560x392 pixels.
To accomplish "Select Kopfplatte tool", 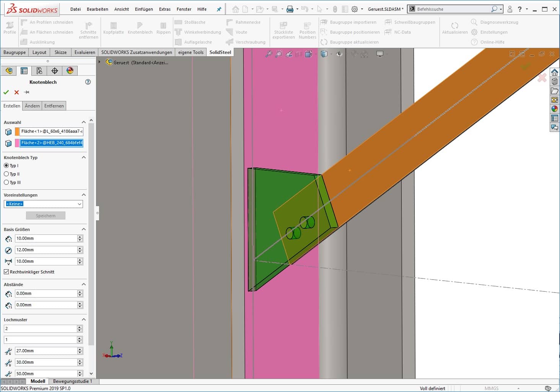I will 114,28.
